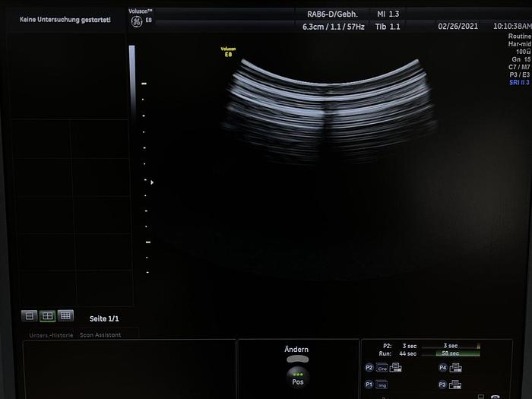The image size is (532, 399).
Task: Click the green Run 58 sec progress bar
Action: coord(458,353)
